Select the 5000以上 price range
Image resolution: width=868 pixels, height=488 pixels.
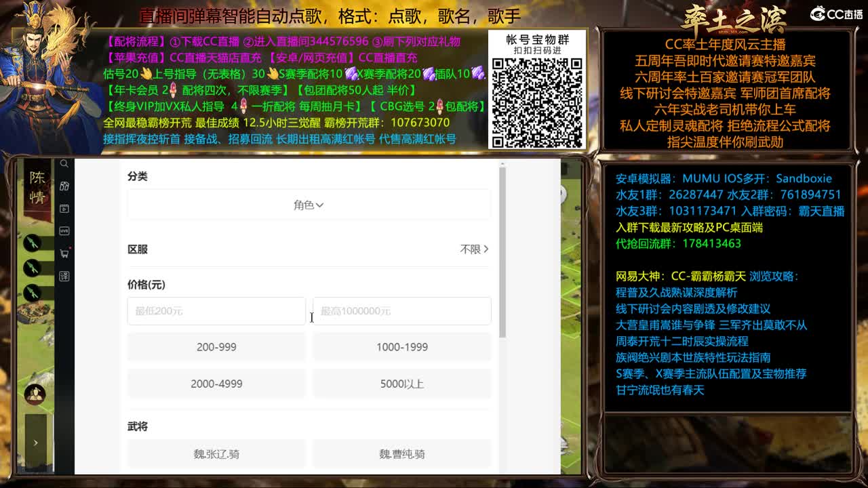click(401, 384)
